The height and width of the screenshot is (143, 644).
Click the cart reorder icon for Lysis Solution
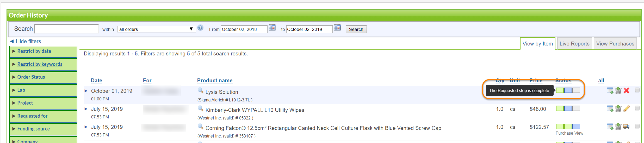[x=618, y=90]
